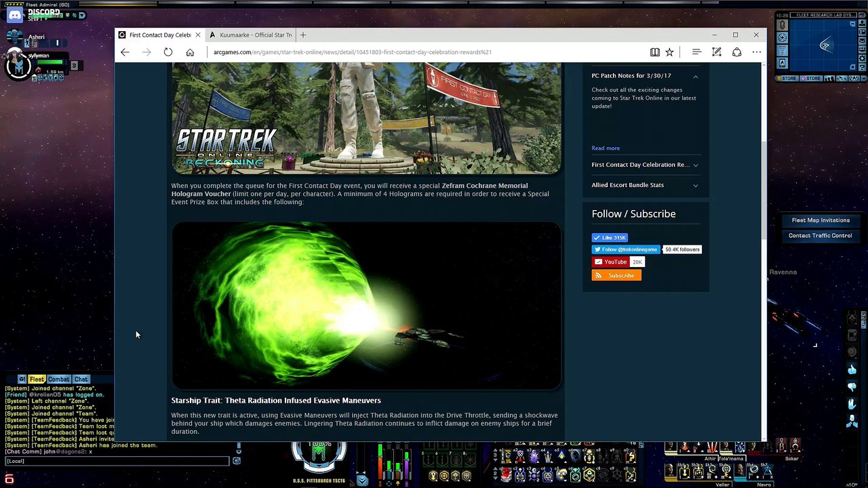This screenshot has width=868, height=488.
Task: Switch to the Kuumaarke browser tab
Action: (251, 35)
